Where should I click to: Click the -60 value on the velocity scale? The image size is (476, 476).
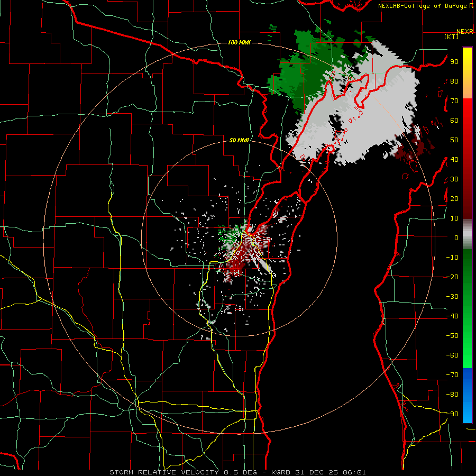(x=452, y=355)
